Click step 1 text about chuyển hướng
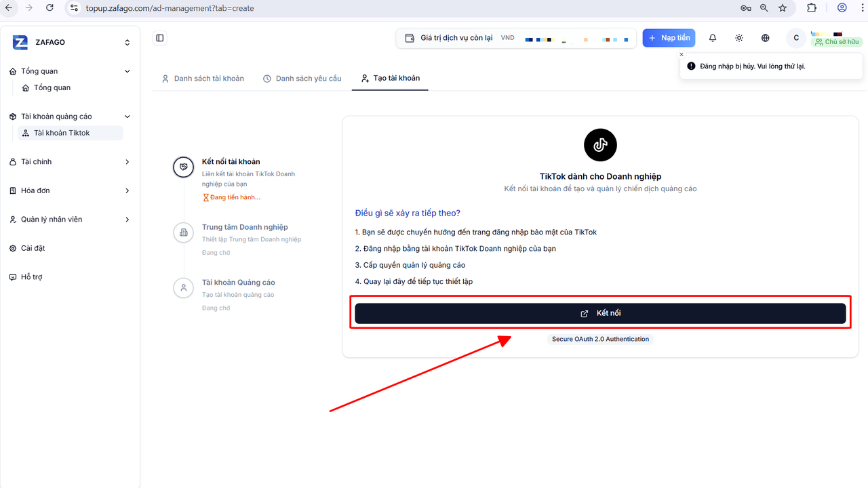The height and width of the screenshot is (488, 868). click(x=476, y=232)
